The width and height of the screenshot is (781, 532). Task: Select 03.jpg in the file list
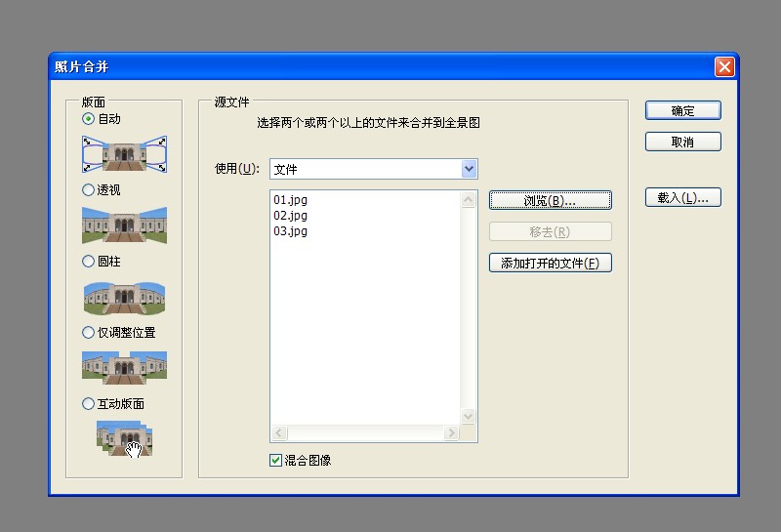(x=290, y=231)
